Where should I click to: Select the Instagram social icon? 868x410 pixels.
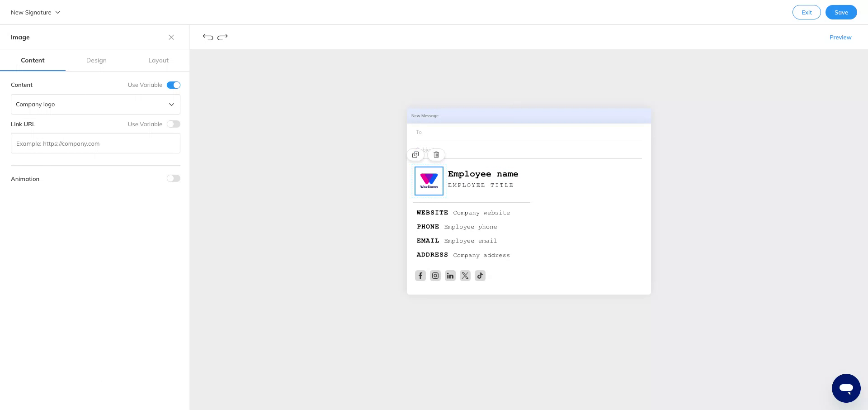pyautogui.click(x=435, y=276)
